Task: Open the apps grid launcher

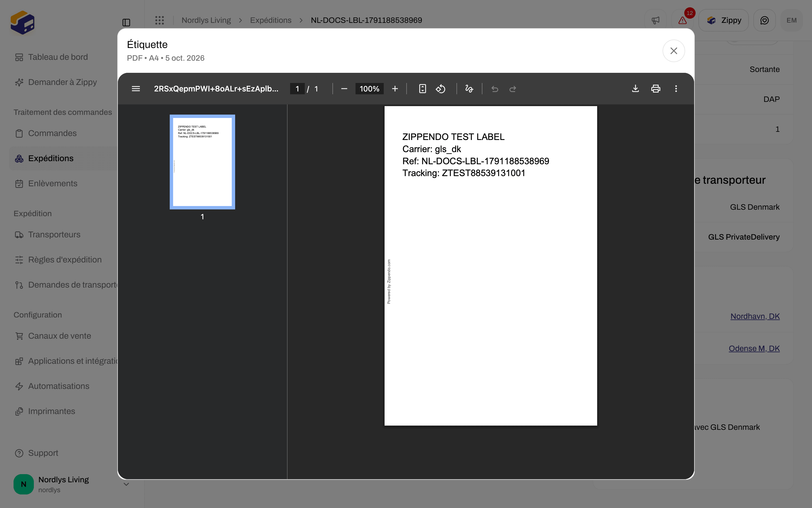Action: 160,20
